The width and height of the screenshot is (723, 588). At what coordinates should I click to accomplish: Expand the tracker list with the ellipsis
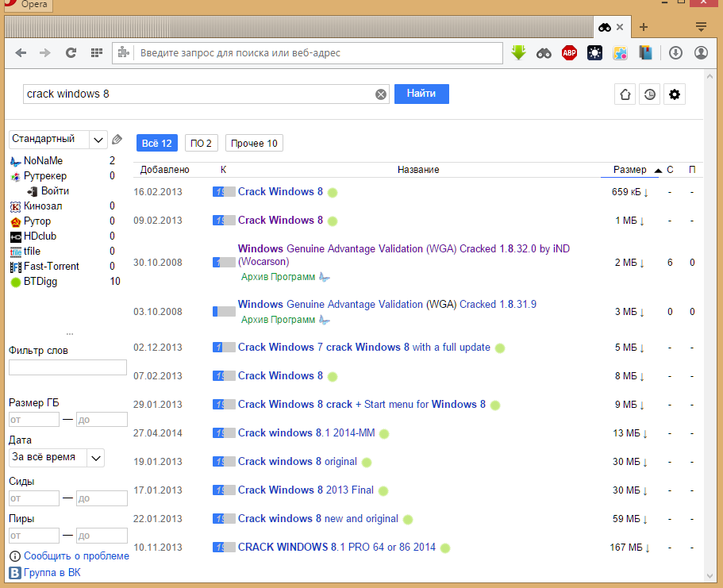(x=70, y=333)
